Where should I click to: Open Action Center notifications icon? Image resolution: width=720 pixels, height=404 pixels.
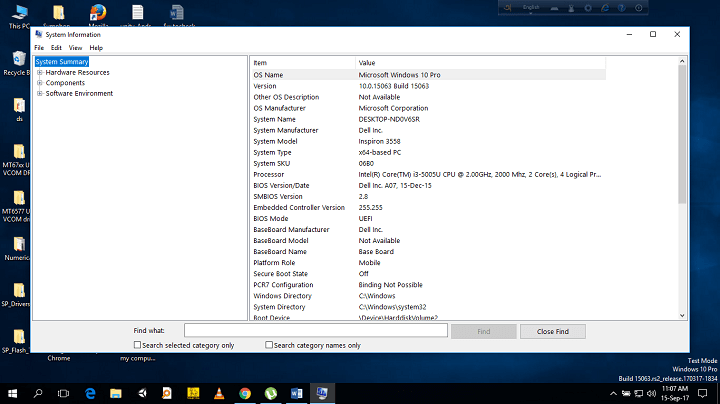(703, 393)
